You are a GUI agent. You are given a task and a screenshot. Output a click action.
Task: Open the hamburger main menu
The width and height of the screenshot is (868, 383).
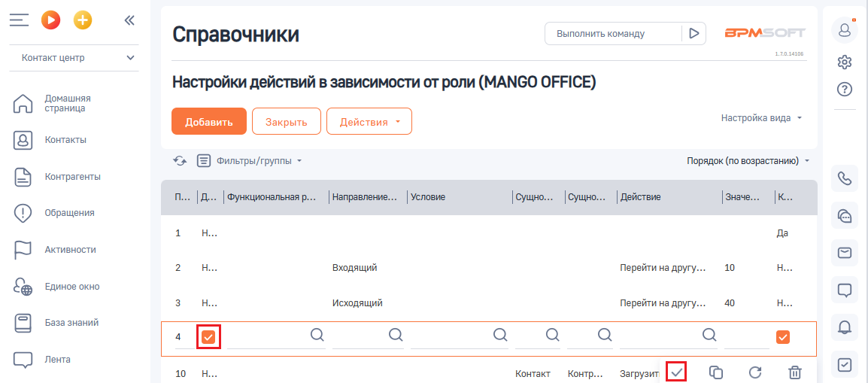(x=19, y=20)
